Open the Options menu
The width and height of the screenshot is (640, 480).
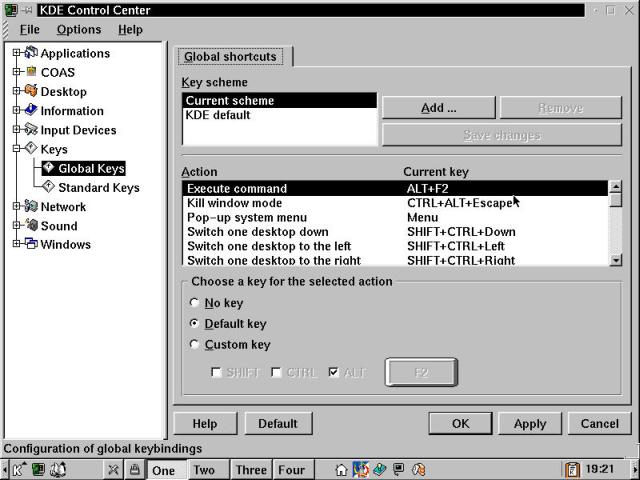78,30
